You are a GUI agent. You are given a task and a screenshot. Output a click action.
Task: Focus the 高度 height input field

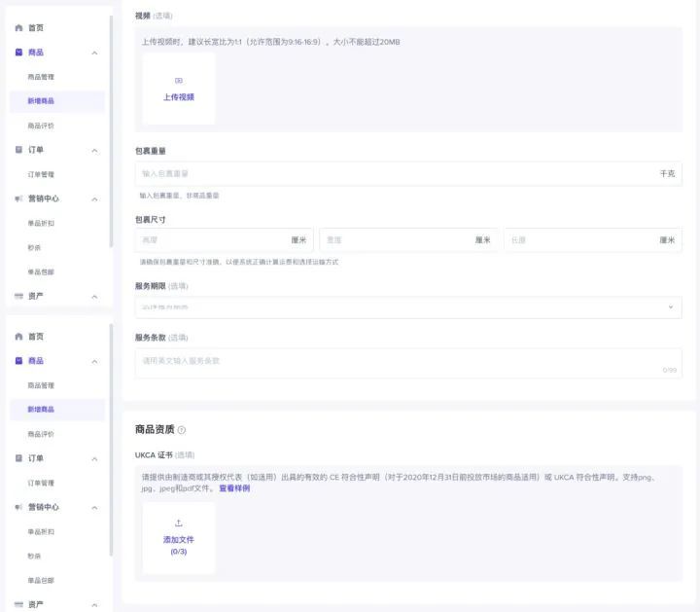tap(225, 240)
